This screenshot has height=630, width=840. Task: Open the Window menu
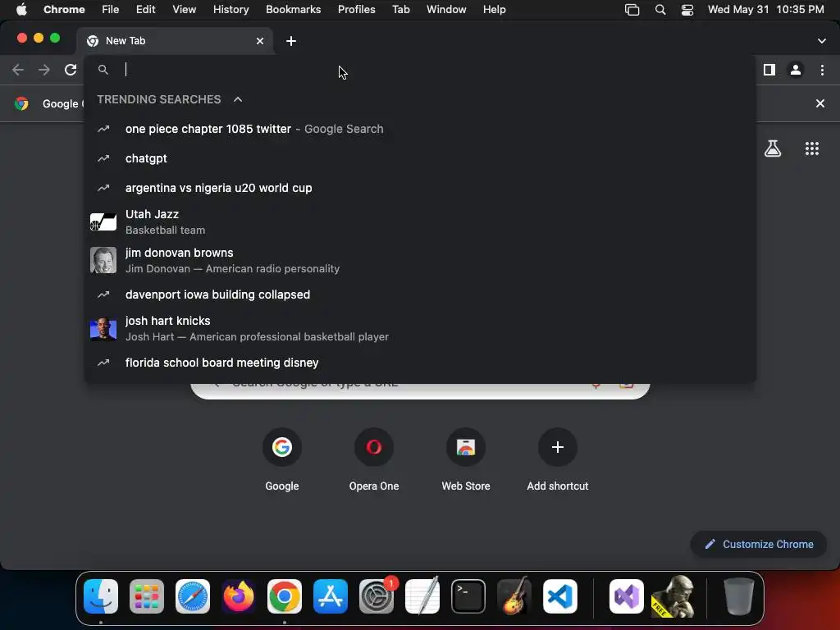(446, 10)
